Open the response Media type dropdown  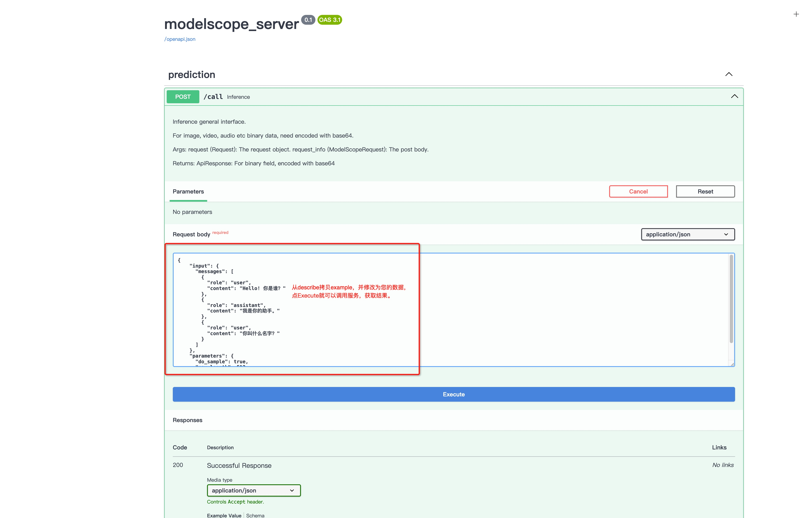pos(254,490)
